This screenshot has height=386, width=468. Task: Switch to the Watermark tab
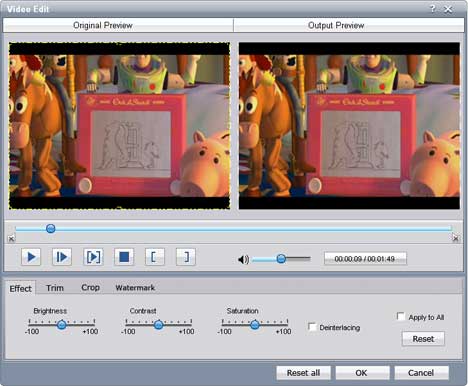(x=135, y=288)
